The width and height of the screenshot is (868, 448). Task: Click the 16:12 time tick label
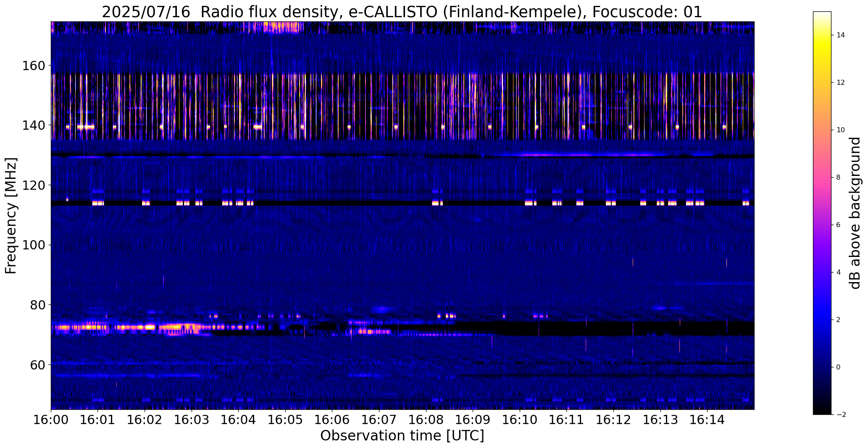click(613, 420)
